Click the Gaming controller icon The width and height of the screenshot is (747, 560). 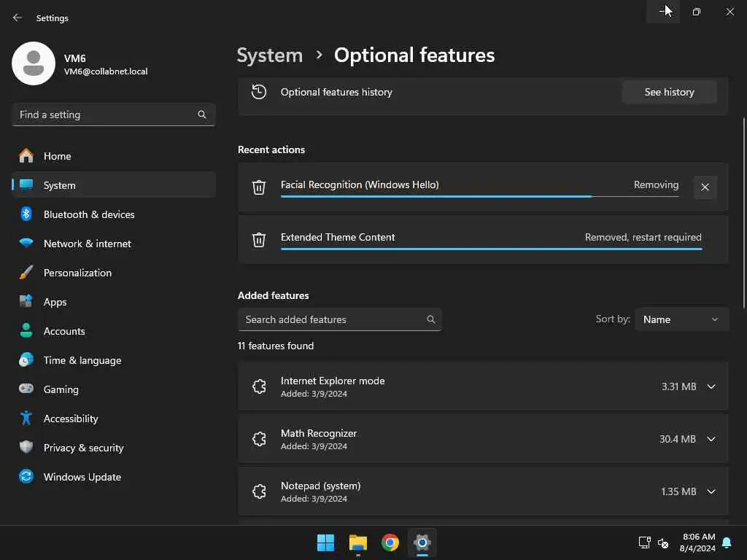[x=26, y=389]
